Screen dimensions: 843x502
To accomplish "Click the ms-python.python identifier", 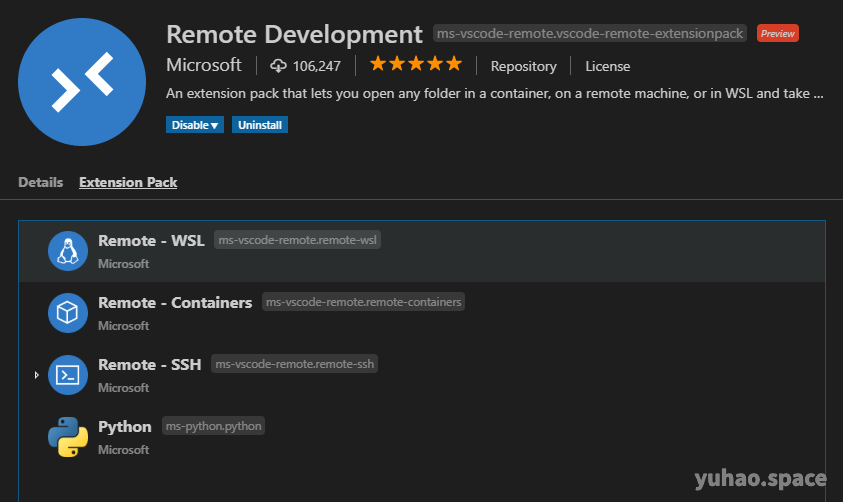I will (x=213, y=426).
